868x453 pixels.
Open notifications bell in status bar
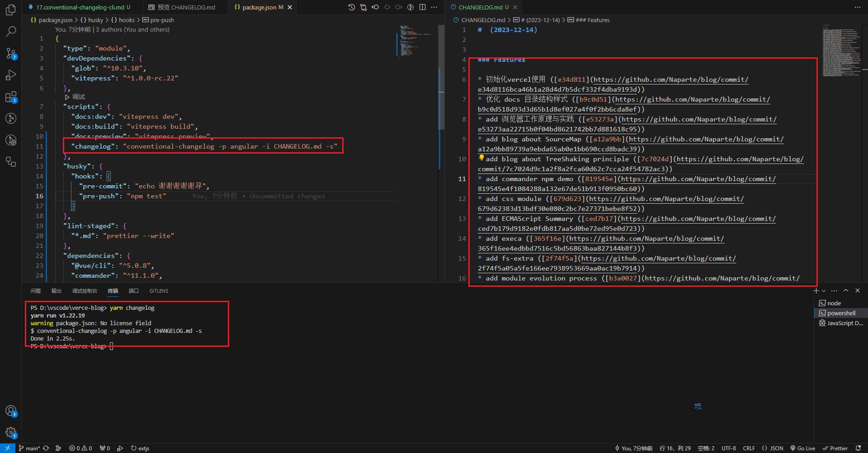(x=858, y=448)
